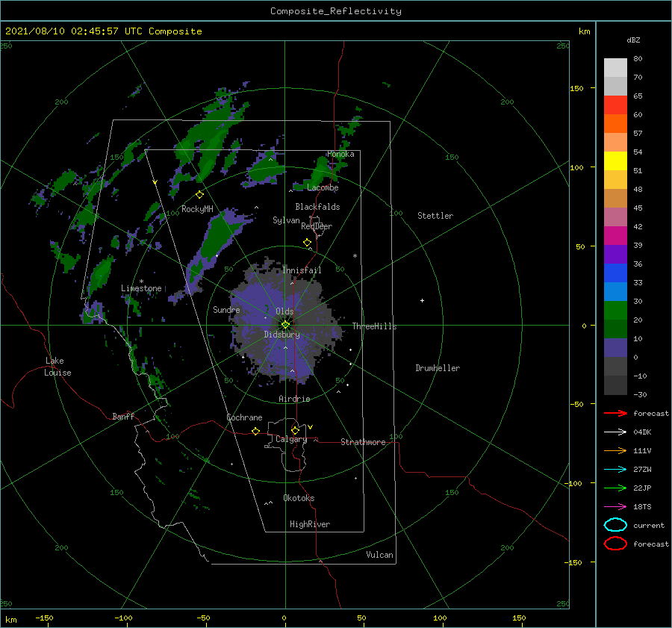Click the Banff town label
This screenshot has height=628, width=672.
[123, 416]
